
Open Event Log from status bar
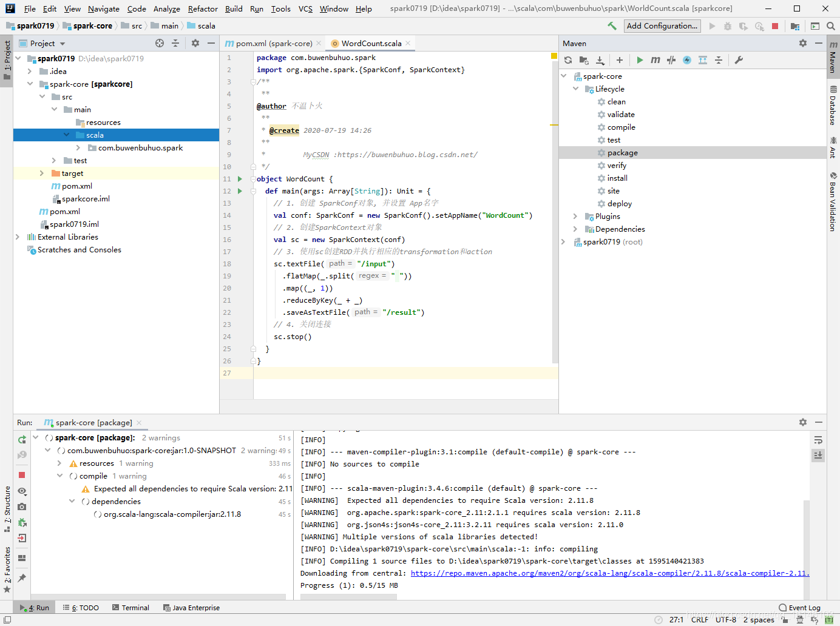[799, 607]
